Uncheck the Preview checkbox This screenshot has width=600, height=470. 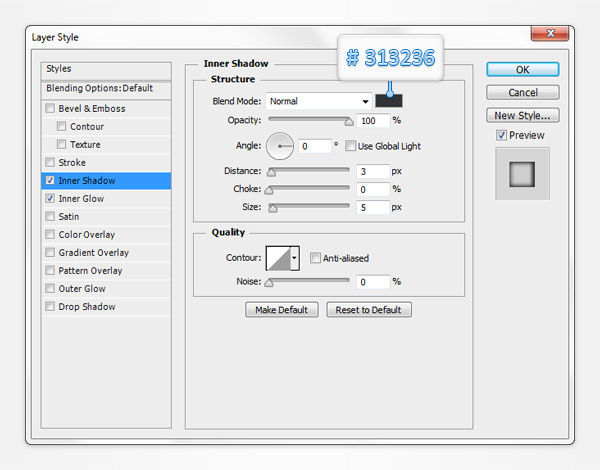click(502, 135)
